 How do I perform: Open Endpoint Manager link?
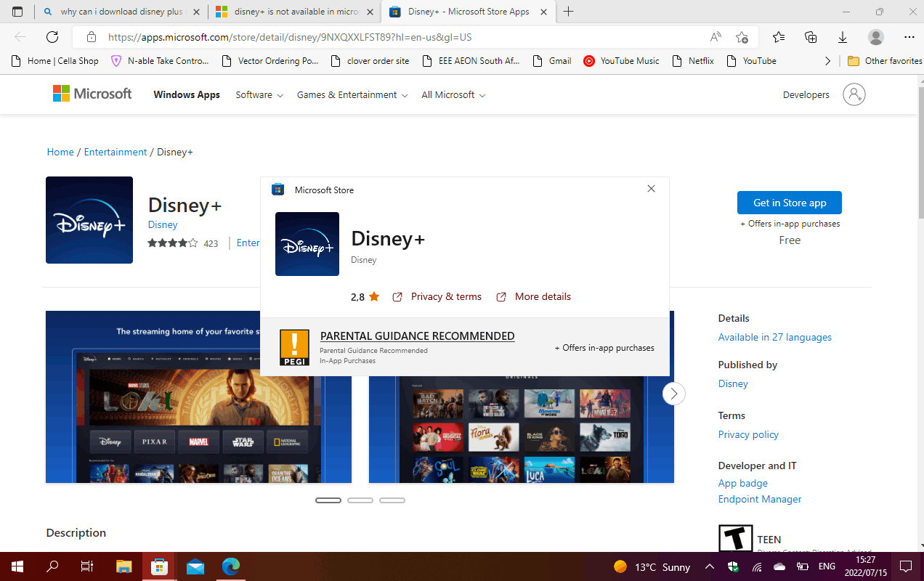pos(760,499)
